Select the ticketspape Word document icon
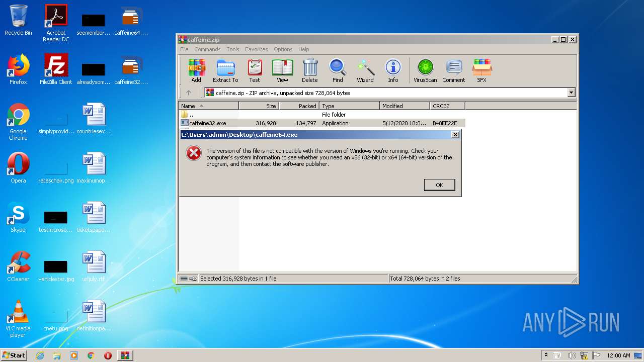Viewport: 644px width, 362px height. [x=94, y=217]
